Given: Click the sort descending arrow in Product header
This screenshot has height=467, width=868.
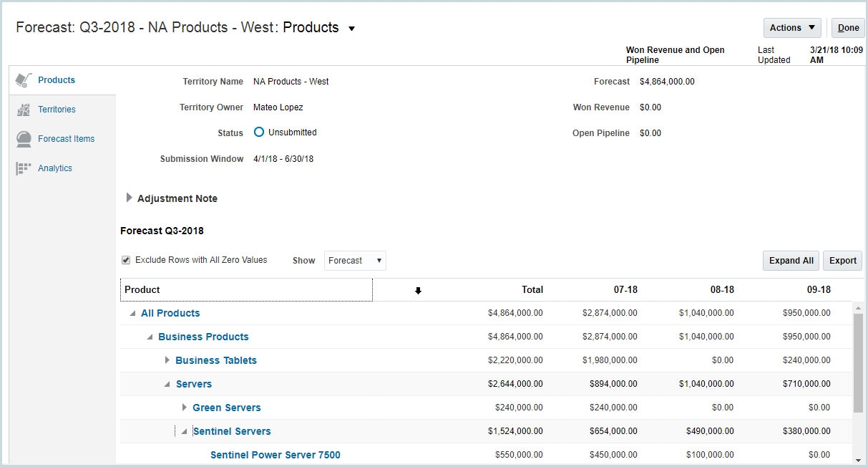Looking at the screenshot, I should pyautogui.click(x=418, y=291).
